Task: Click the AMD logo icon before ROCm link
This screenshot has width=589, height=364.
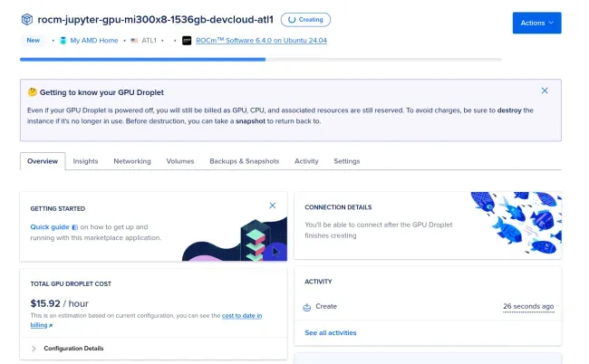Action: pyautogui.click(x=187, y=41)
